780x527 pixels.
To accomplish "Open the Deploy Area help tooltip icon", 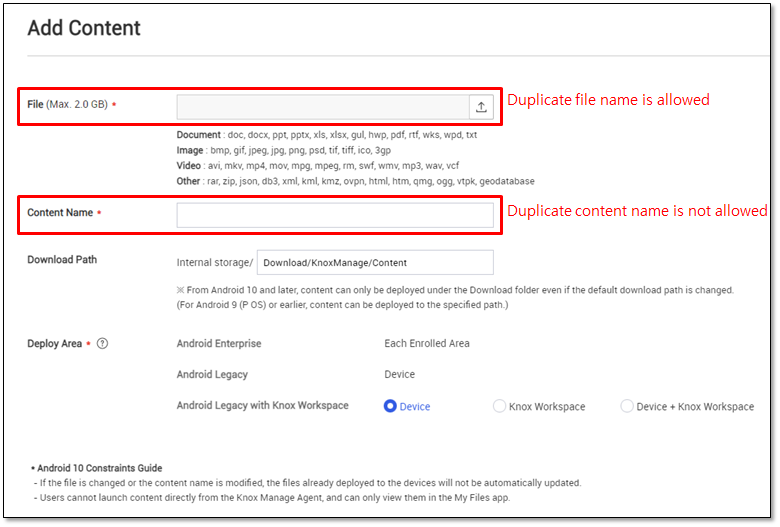I will (102, 343).
